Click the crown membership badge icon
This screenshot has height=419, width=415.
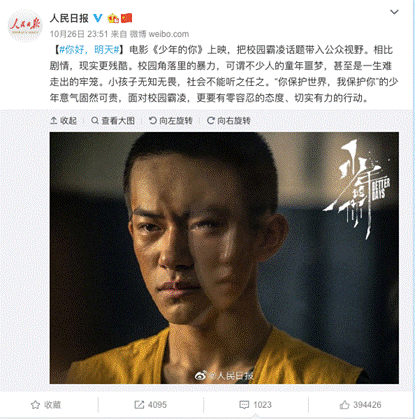113,18
